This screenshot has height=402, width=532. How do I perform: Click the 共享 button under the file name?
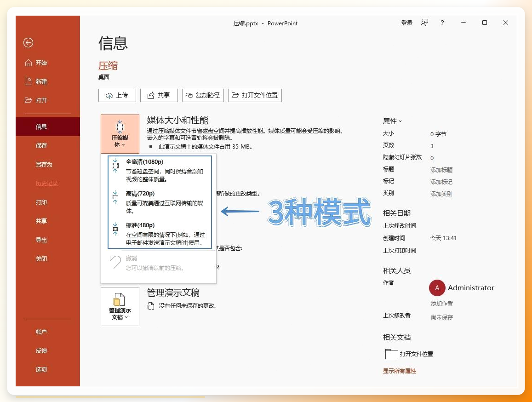[x=159, y=95]
